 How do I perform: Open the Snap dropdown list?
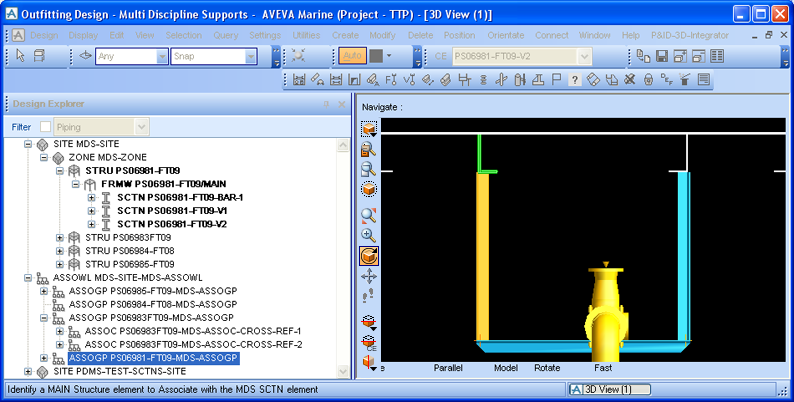click(x=250, y=57)
